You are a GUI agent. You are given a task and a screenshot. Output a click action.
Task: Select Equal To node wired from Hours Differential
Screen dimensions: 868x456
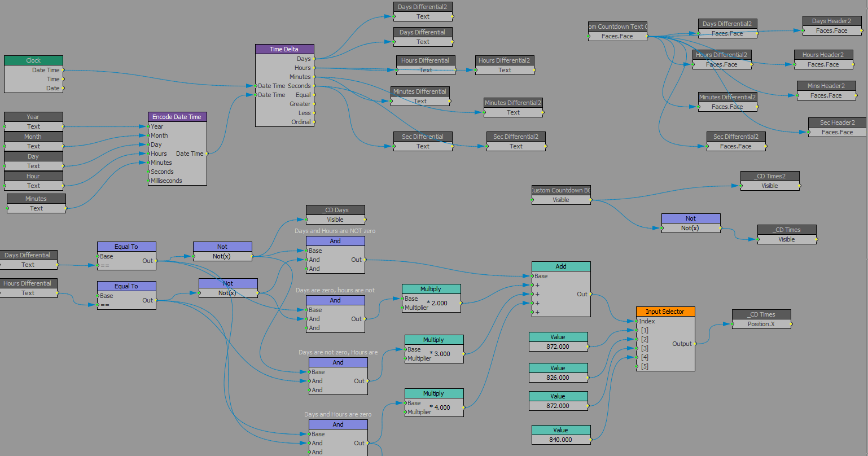[x=126, y=295]
